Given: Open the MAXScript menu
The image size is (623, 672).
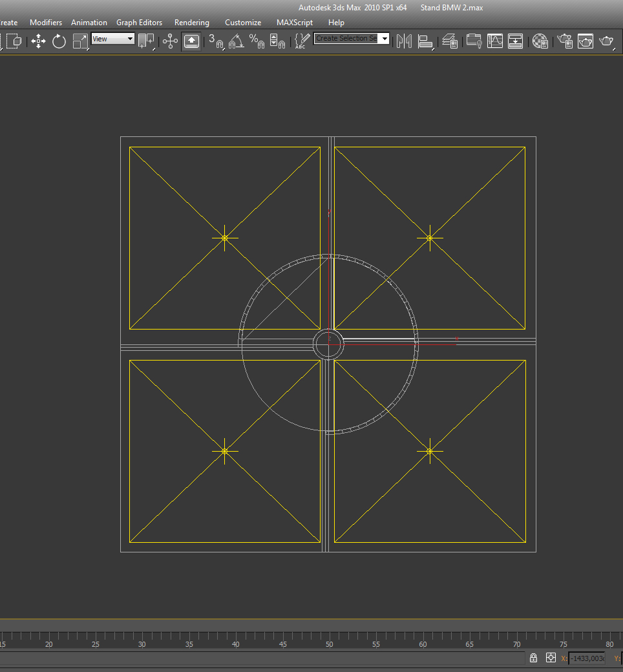Looking at the screenshot, I should [x=295, y=22].
